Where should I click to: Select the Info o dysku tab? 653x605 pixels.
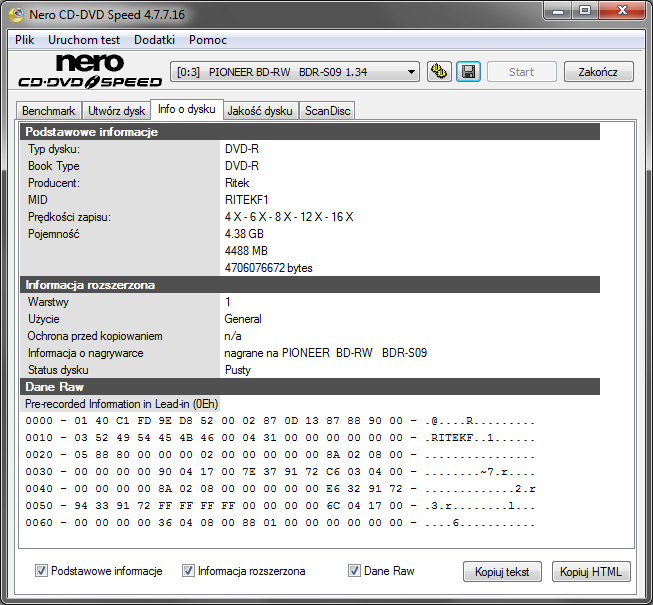[187, 109]
